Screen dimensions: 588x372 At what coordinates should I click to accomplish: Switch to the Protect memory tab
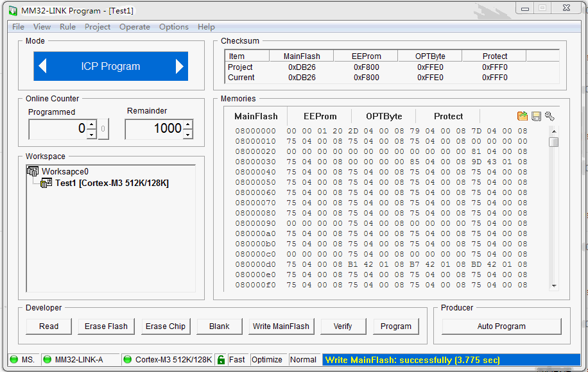(x=448, y=116)
